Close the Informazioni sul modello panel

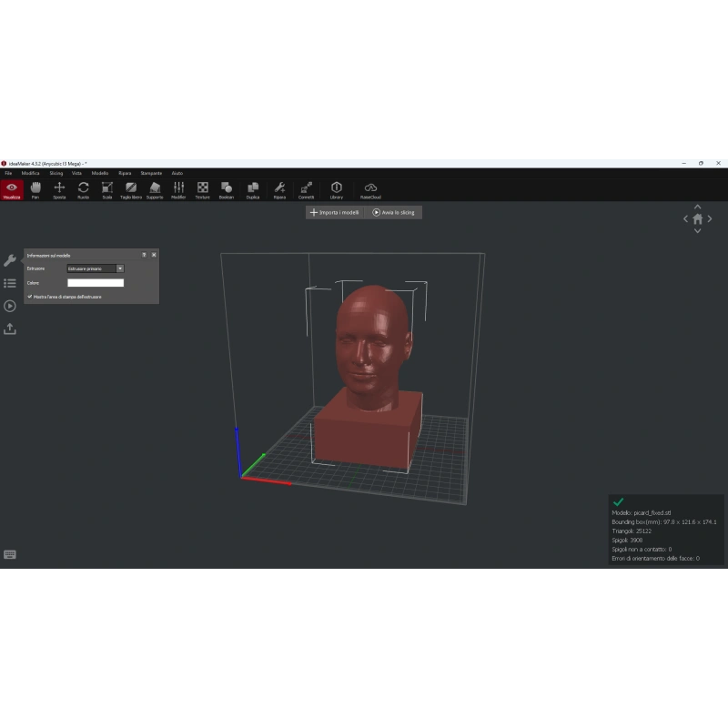click(154, 255)
